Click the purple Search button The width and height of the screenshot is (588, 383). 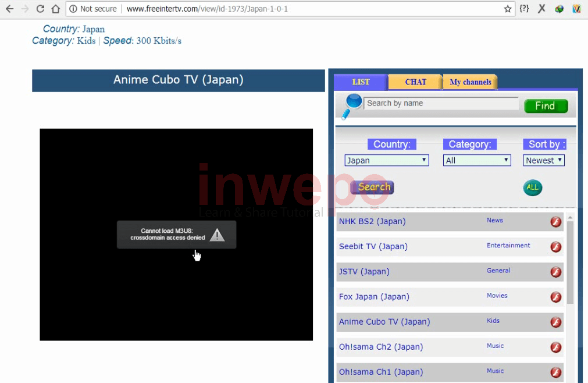pyautogui.click(x=372, y=187)
